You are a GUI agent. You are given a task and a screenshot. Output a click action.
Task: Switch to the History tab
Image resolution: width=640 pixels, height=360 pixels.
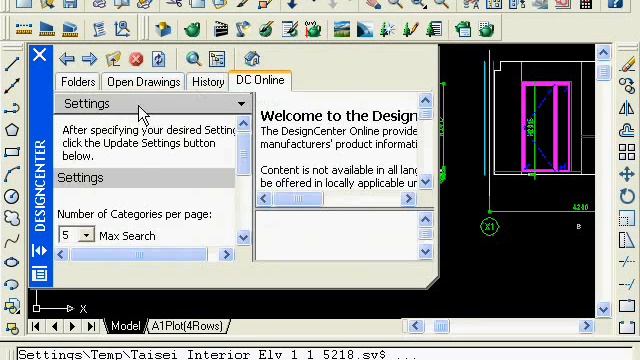point(208,82)
